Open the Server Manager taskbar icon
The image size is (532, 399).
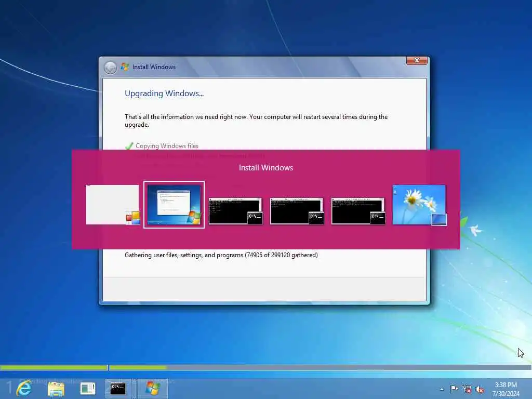(87, 389)
